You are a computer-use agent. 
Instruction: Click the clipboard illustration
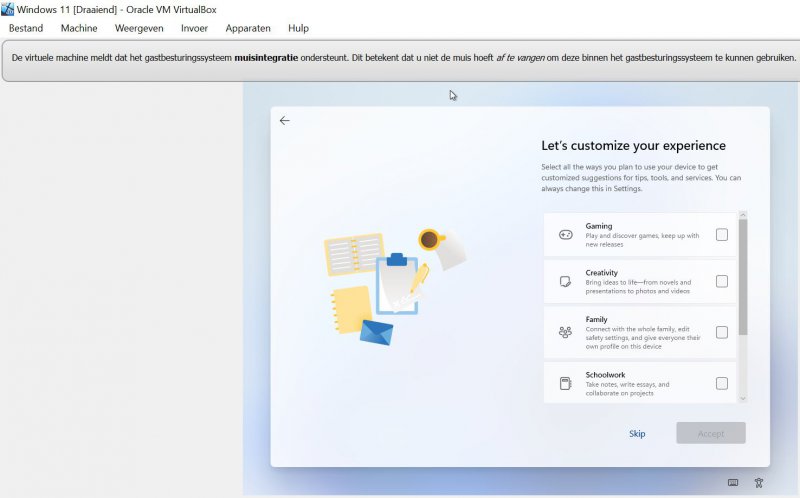click(x=398, y=284)
